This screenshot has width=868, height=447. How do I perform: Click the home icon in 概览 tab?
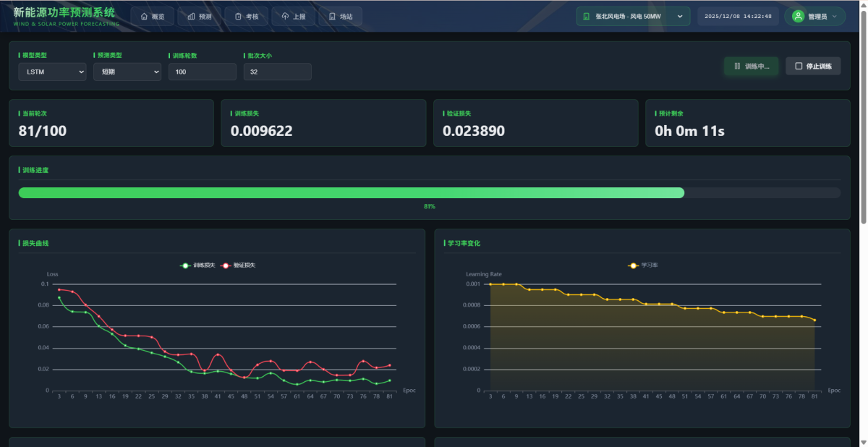144,16
